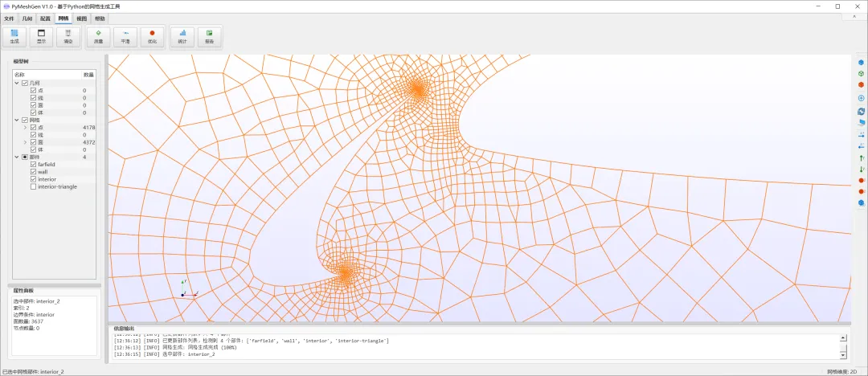Toggle the 几何 (Geometry) group checkbox
Screen dimensions: 868x376
(25, 83)
